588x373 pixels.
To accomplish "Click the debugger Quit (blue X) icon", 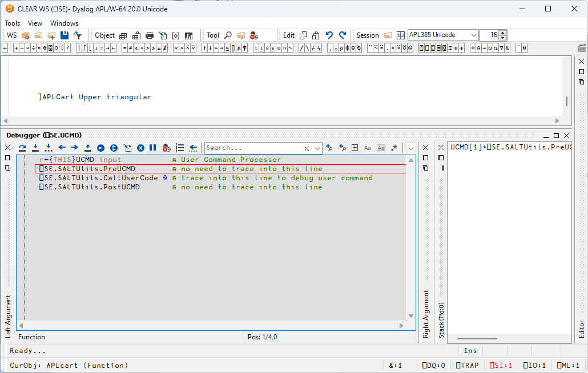I will point(140,148).
